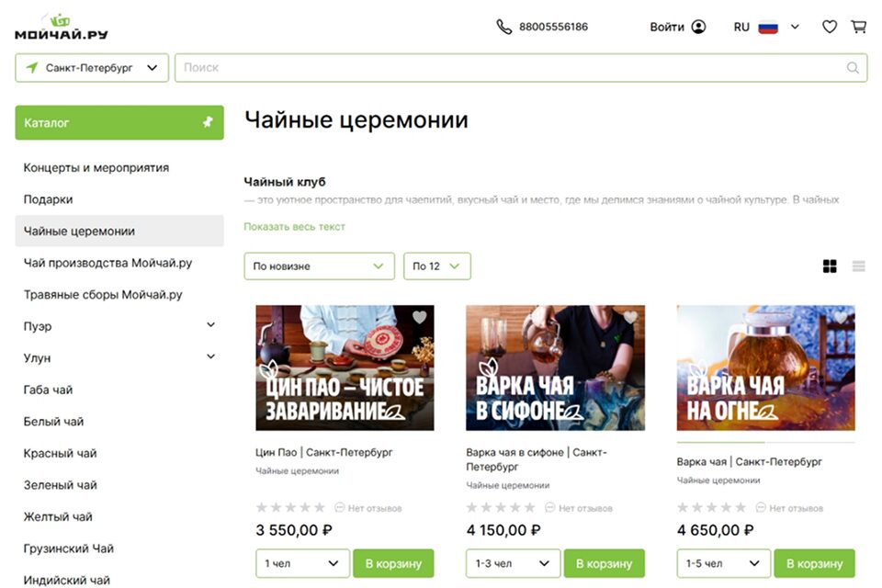Click the search magnifier icon
The width and height of the screenshot is (882, 588).
[x=853, y=67]
